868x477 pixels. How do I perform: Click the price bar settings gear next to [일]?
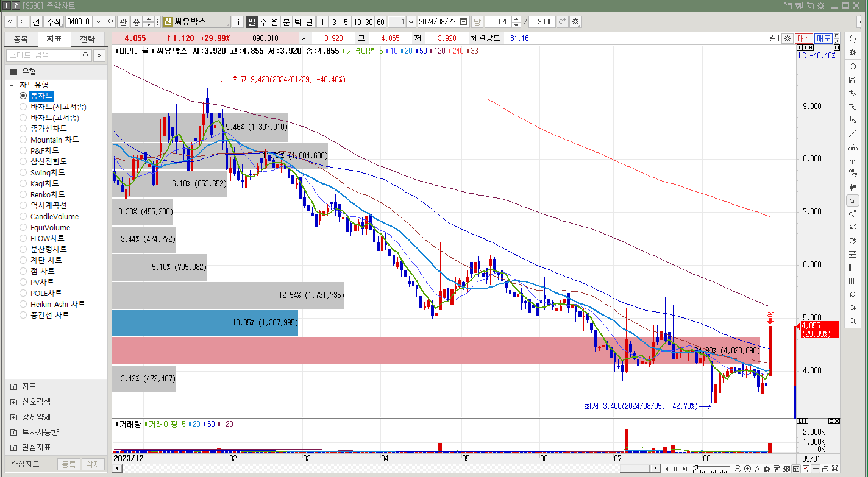click(788, 38)
